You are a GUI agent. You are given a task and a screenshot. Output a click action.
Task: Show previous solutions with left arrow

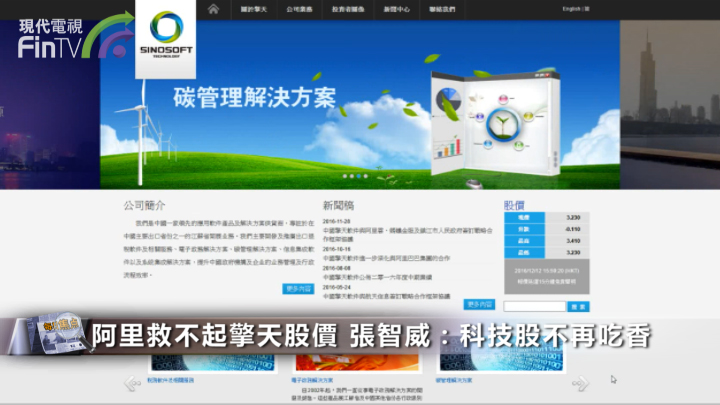point(132,383)
